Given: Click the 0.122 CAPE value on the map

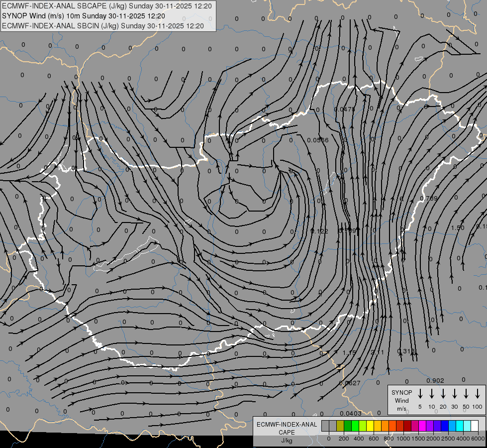Looking at the screenshot, I should pos(319,231).
